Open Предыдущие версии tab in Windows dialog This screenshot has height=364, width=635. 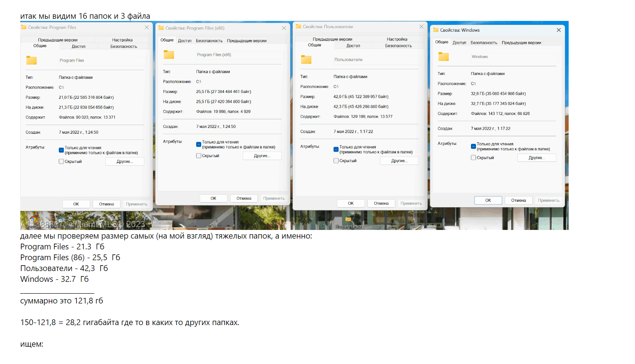(521, 43)
